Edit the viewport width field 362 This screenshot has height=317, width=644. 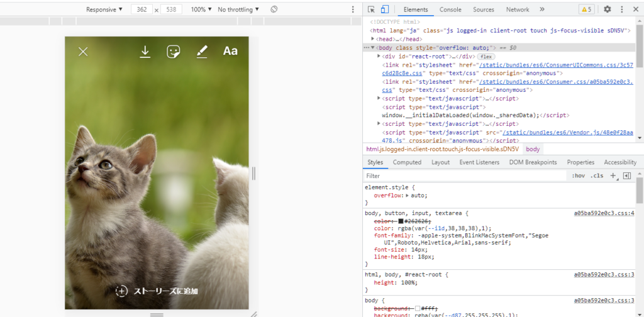tap(142, 9)
